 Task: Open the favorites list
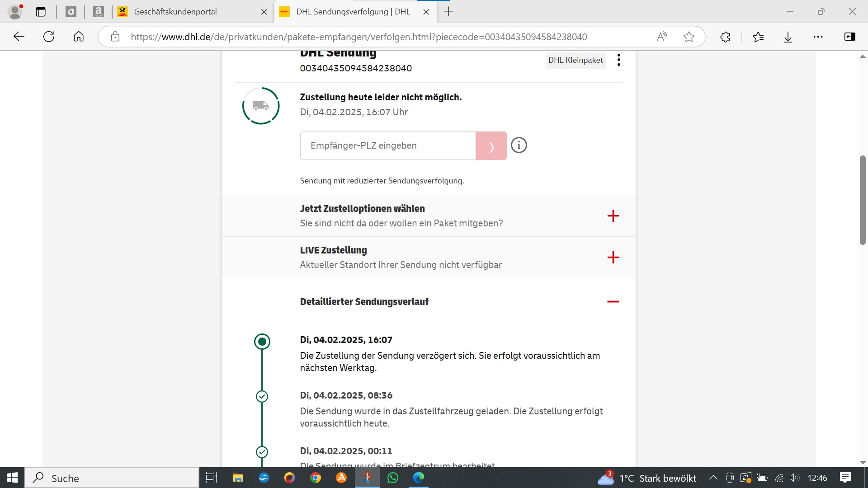point(758,37)
